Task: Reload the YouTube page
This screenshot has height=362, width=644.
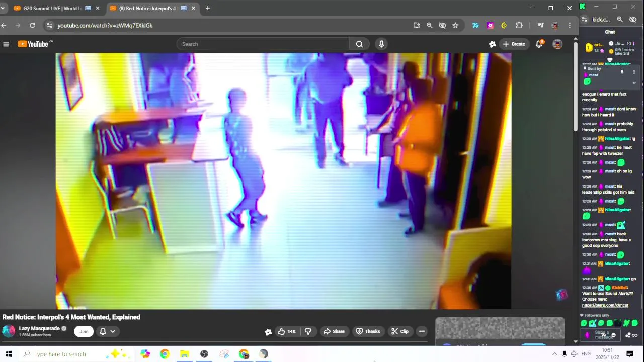Action: 32,25
